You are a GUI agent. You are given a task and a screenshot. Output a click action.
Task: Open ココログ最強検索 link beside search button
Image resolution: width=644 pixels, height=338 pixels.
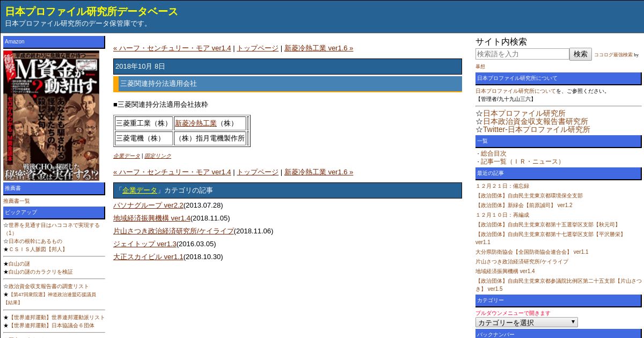(x=613, y=55)
